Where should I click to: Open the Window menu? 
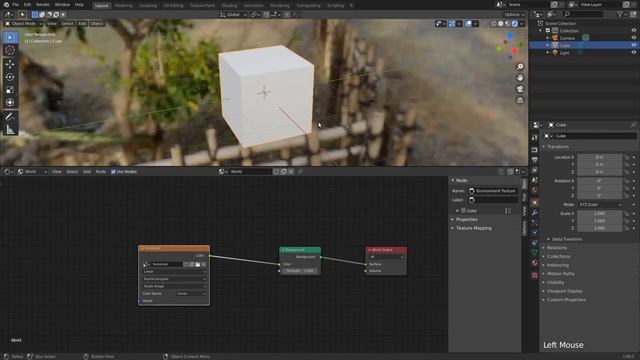click(62, 4)
